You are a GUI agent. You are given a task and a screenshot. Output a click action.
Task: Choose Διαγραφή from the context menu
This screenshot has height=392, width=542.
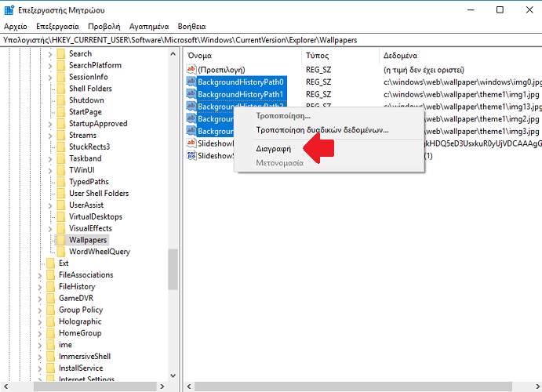point(274,148)
